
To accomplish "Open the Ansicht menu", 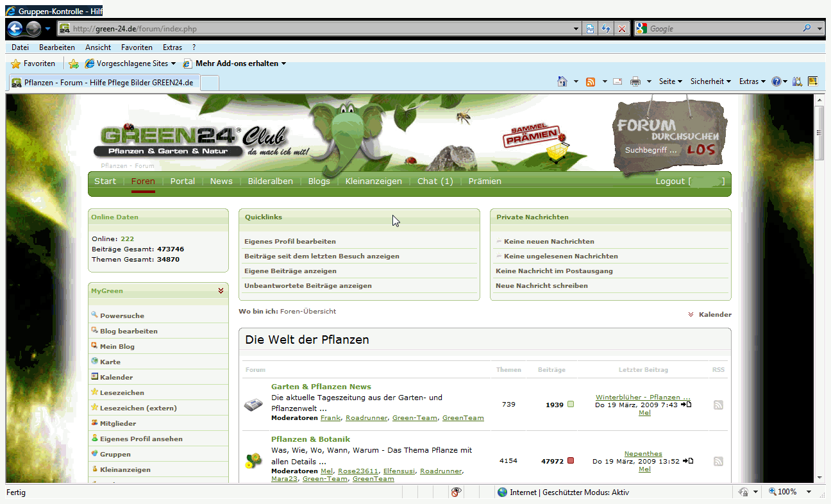I will point(98,47).
